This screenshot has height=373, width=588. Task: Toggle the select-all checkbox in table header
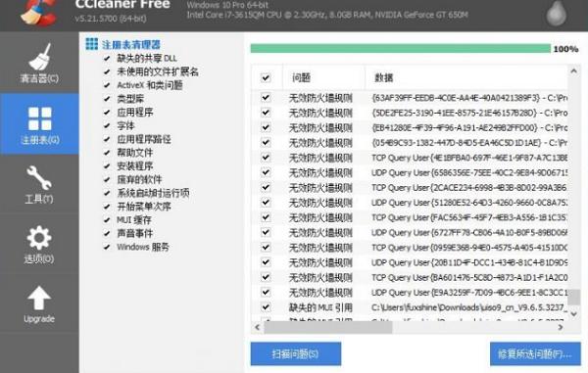click(266, 78)
